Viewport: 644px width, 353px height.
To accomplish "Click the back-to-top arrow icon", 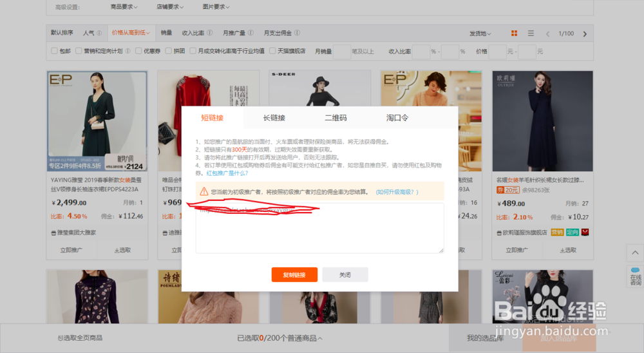I will pyautogui.click(x=635, y=253).
